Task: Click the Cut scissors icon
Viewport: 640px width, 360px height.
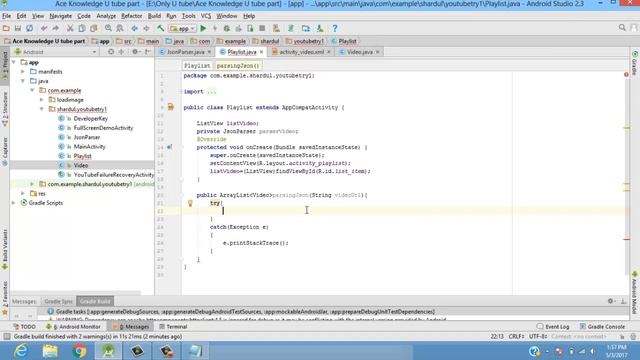Action: click(x=70, y=28)
